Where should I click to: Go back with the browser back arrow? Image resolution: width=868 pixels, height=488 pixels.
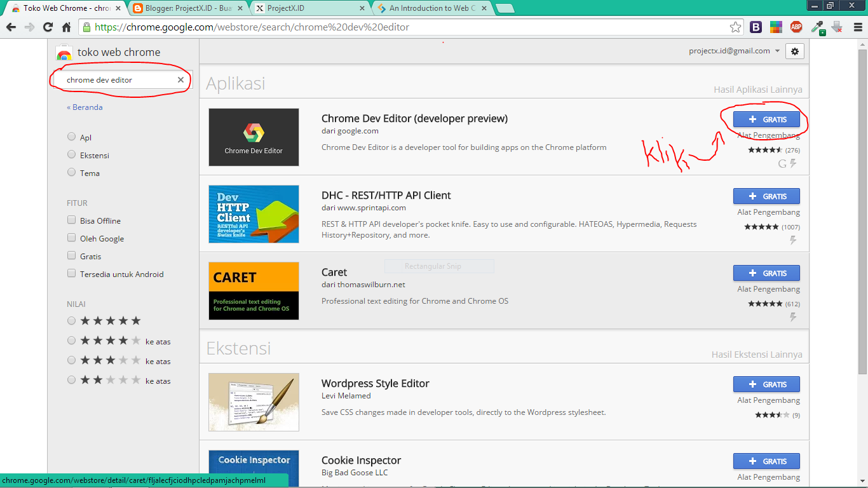tap(11, 27)
